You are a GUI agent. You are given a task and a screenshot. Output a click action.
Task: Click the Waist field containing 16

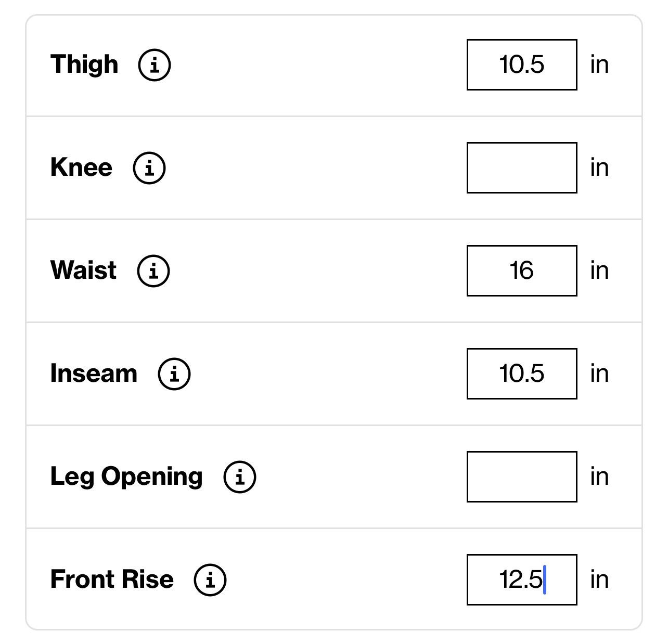pos(522,271)
